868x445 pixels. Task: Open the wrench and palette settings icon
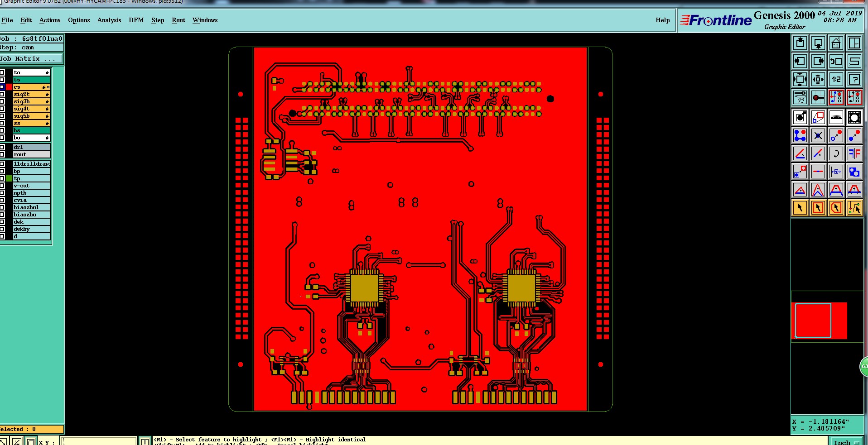[x=800, y=97]
